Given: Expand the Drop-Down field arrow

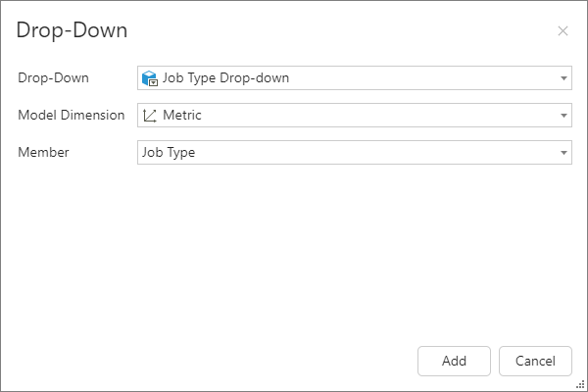Looking at the screenshot, I should click(x=563, y=78).
